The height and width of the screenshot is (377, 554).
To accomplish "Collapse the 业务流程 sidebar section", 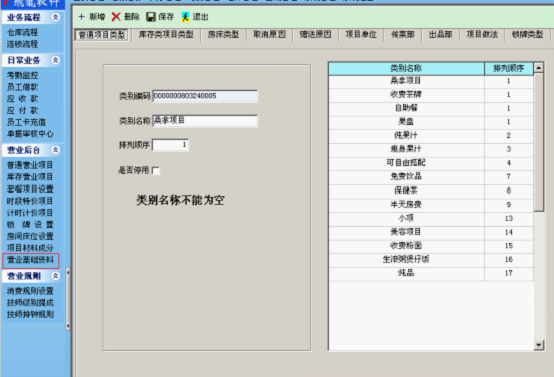I will [55, 17].
